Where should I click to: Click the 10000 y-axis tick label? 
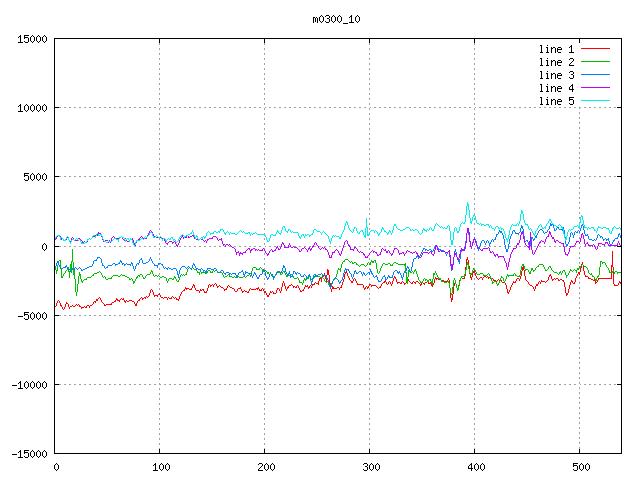point(31,108)
